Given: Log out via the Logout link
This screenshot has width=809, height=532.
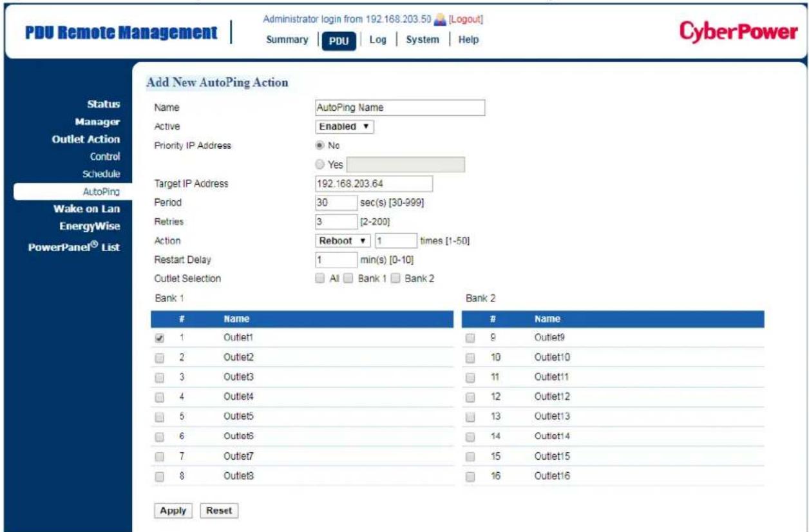Looking at the screenshot, I should (x=466, y=19).
